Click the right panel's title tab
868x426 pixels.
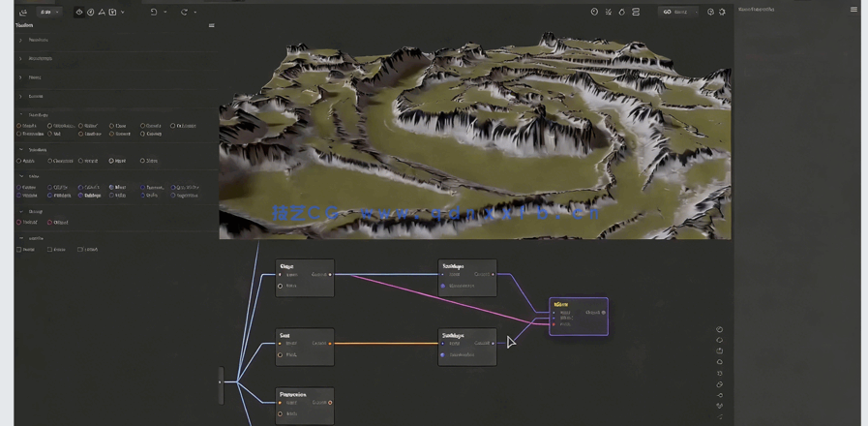click(x=756, y=10)
